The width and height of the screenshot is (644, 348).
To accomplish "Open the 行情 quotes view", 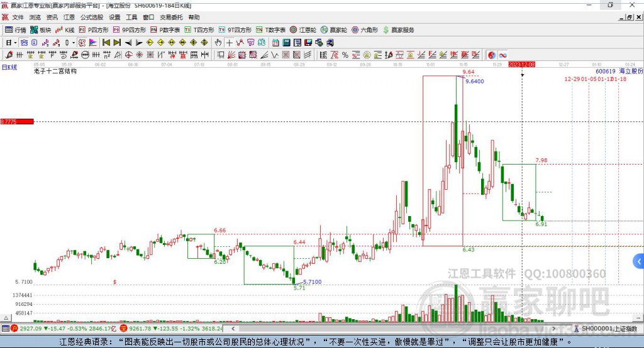I will tap(16, 30).
